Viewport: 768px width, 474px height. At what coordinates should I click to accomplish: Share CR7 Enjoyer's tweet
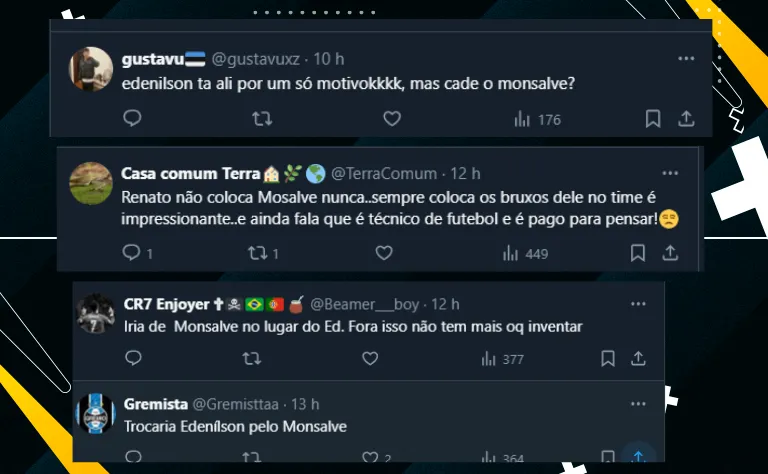click(x=638, y=358)
